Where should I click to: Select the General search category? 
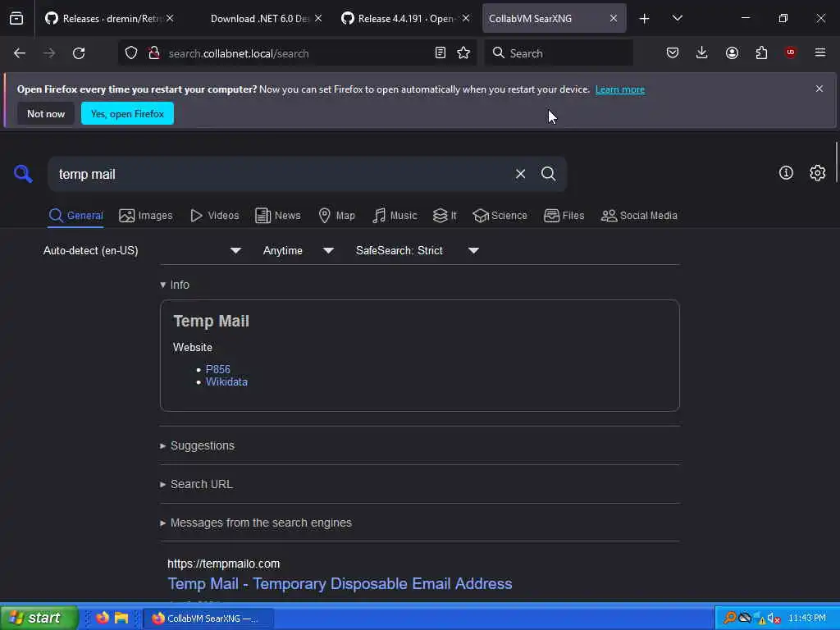click(x=75, y=216)
